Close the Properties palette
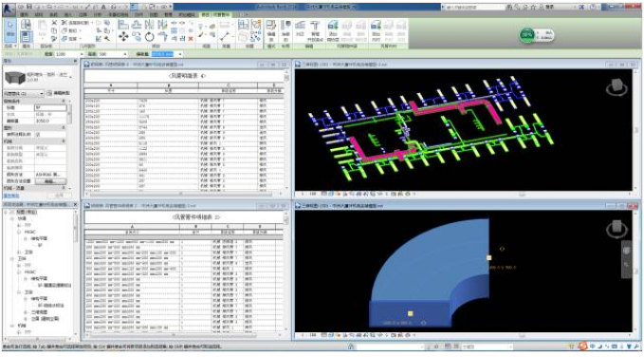The height and width of the screenshot is (357, 644). tap(75, 61)
